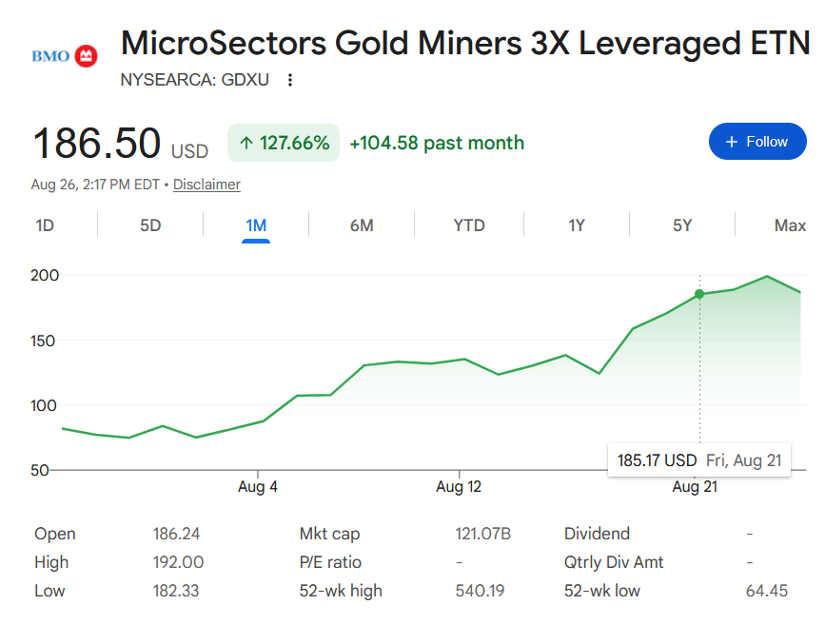Open the Disclaimer link
825x644 pixels.
[206, 185]
